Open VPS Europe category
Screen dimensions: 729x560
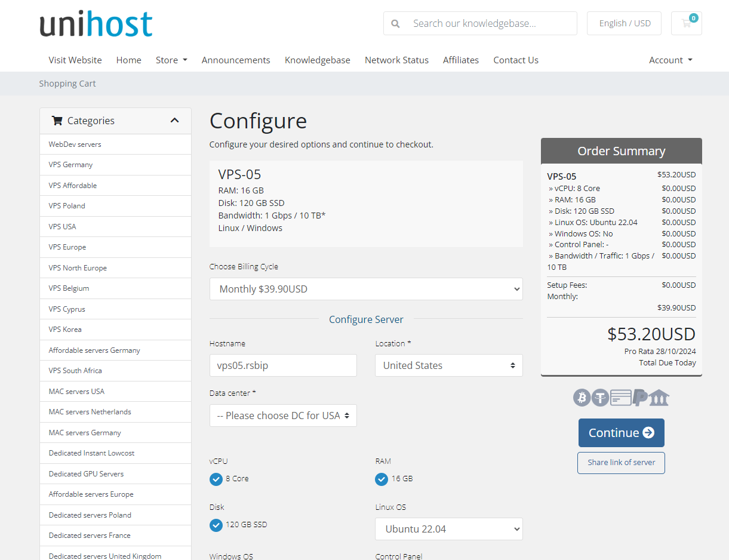[x=115, y=247]
